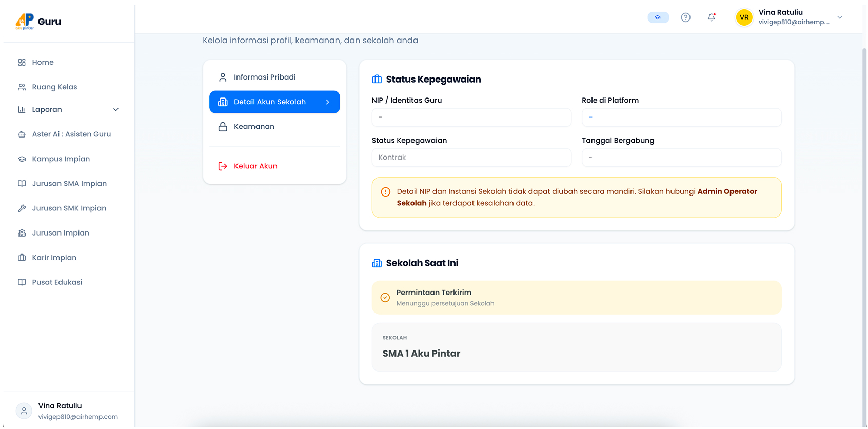Click chevron on Detail Akun Sekolah
Image resolution: width=868 pixels, height=429 pixels.
[x=327, y=102]
